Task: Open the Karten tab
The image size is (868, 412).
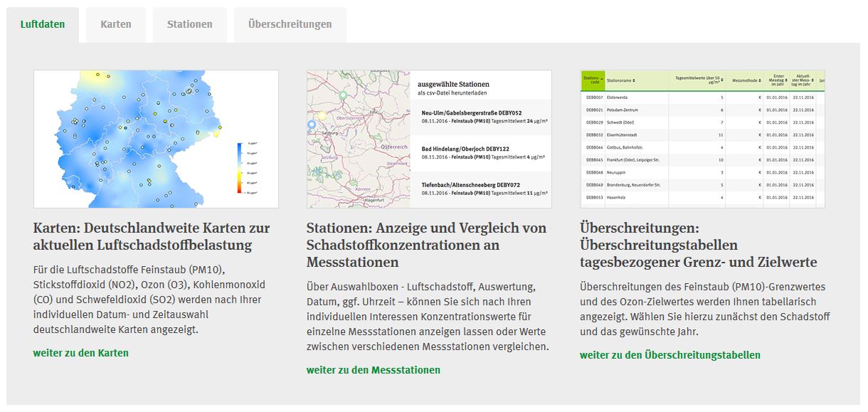Action: 116,24
